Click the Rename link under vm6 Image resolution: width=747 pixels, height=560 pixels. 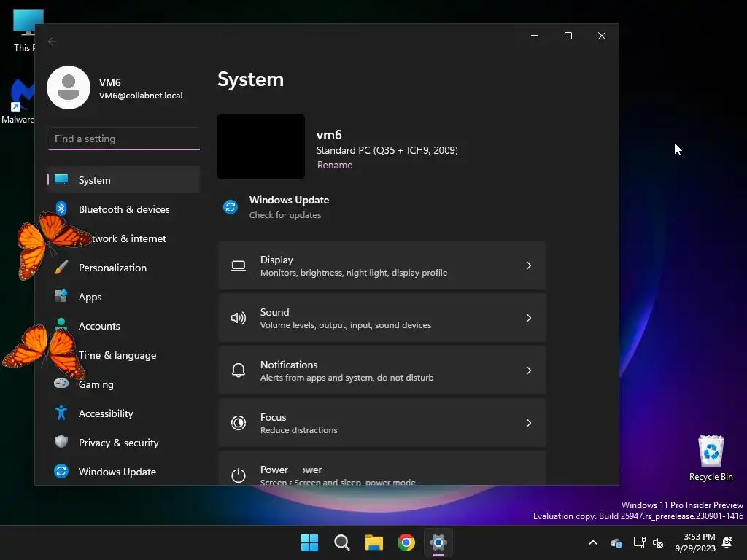[335, 165]
